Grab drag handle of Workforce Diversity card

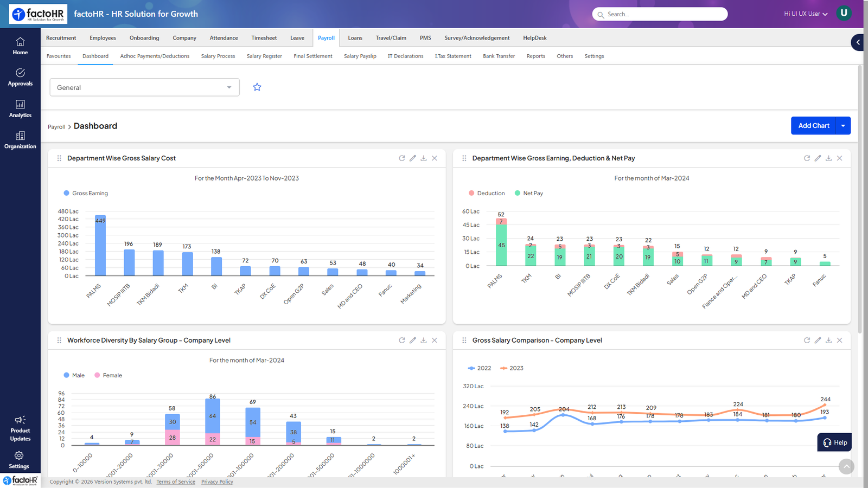point(59,341)
